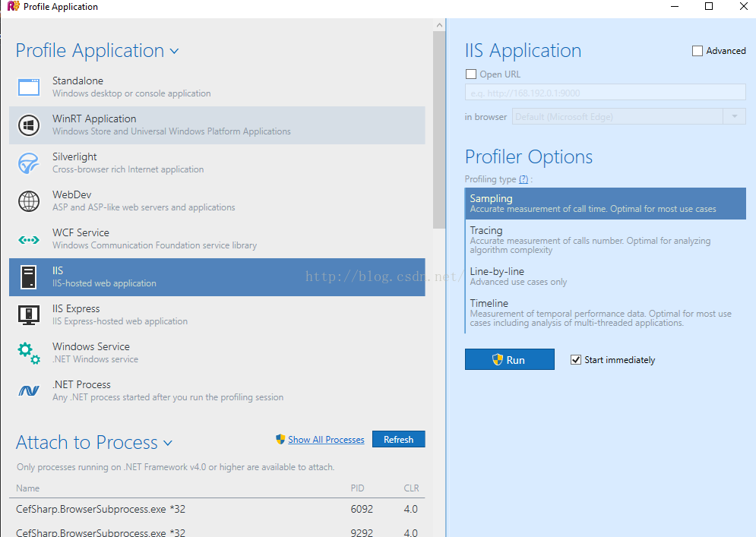The width and height of the screenshot is (756, 537).
Task: Click the left panel scrollbar thumb
Action: tap(438, 130)
